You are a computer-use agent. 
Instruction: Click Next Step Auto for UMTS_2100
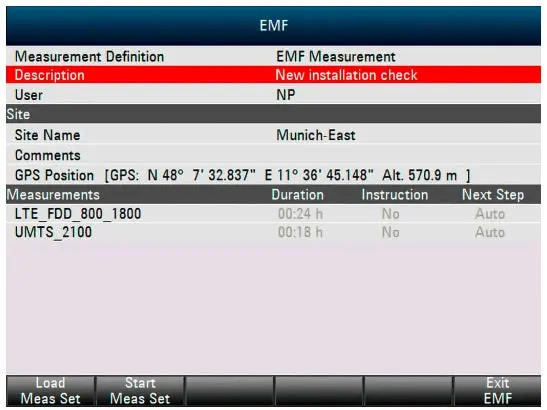click(490, 232)
